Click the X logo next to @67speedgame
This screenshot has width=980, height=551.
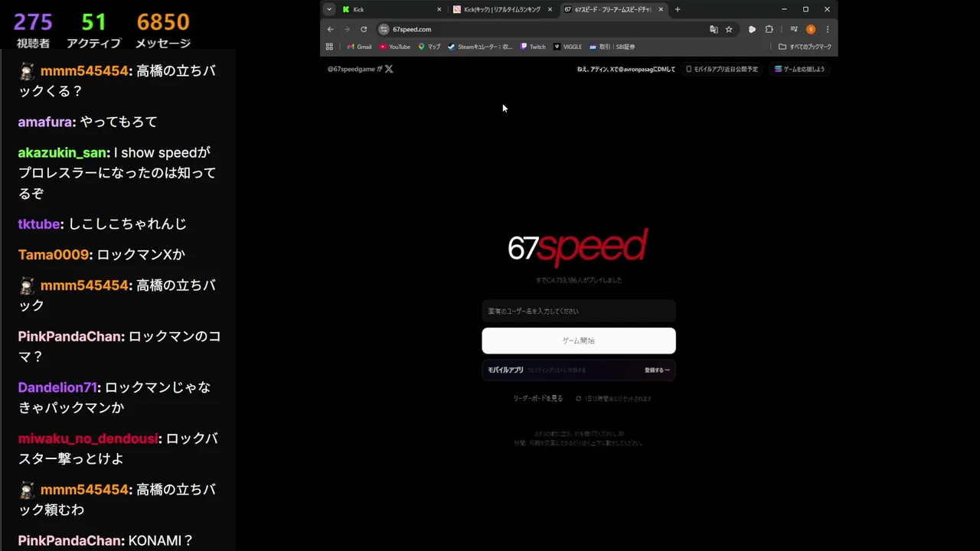coord(389,69)
